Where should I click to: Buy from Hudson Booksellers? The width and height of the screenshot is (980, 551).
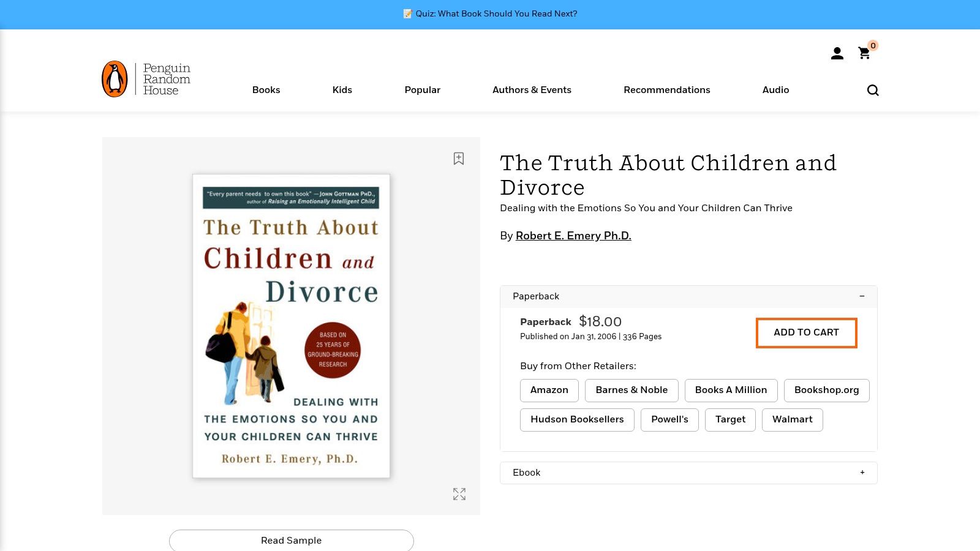pos(577,419)
